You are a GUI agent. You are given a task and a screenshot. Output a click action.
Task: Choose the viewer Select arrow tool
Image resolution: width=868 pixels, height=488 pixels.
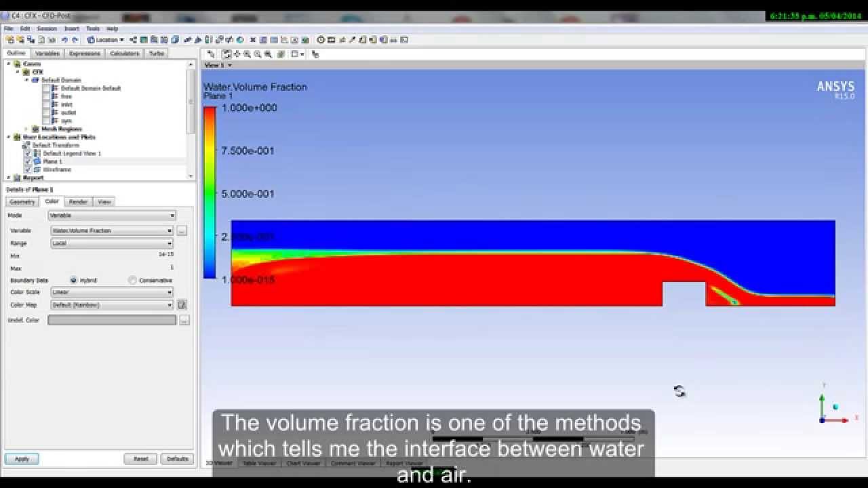(x=211, y=54)
